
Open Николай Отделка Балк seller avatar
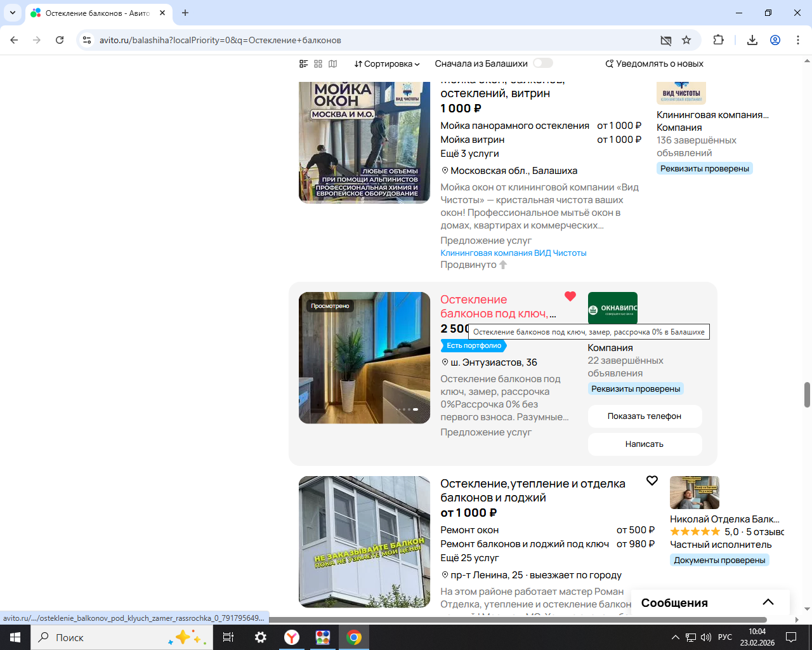(695, 493)
